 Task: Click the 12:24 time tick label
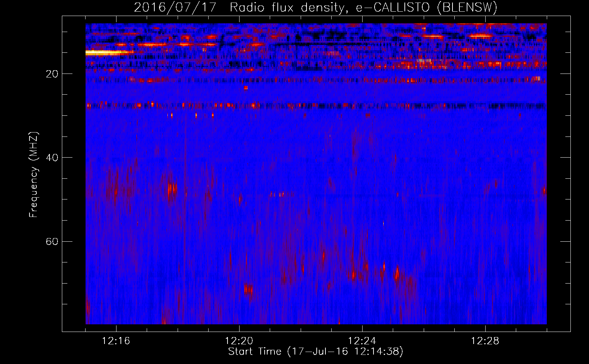click(x=362, y=341)
